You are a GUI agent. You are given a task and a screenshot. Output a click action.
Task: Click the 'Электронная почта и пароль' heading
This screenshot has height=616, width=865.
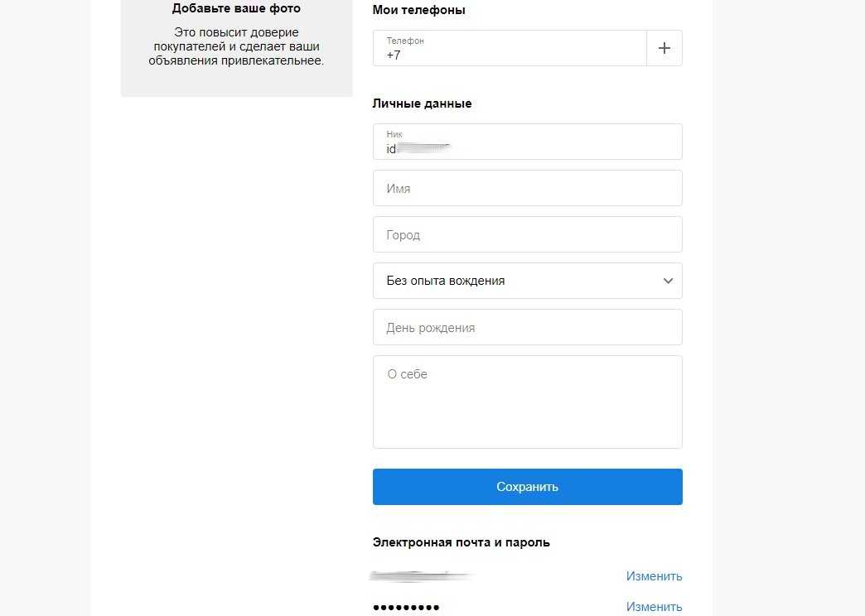461,542
